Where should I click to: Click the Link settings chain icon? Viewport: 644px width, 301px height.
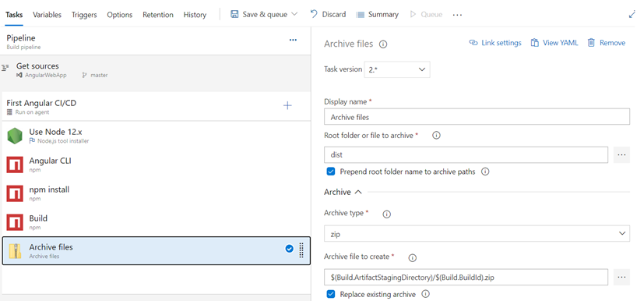pos(473,43)
